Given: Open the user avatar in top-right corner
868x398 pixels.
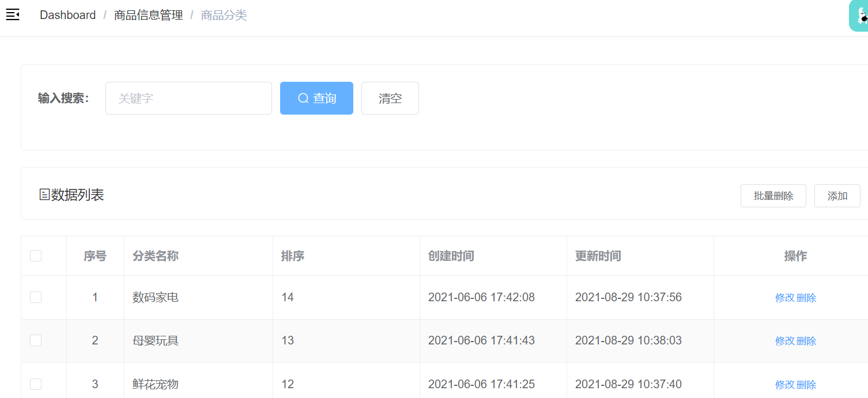Looking at the screenshot, I should click(x=859, y=16).
